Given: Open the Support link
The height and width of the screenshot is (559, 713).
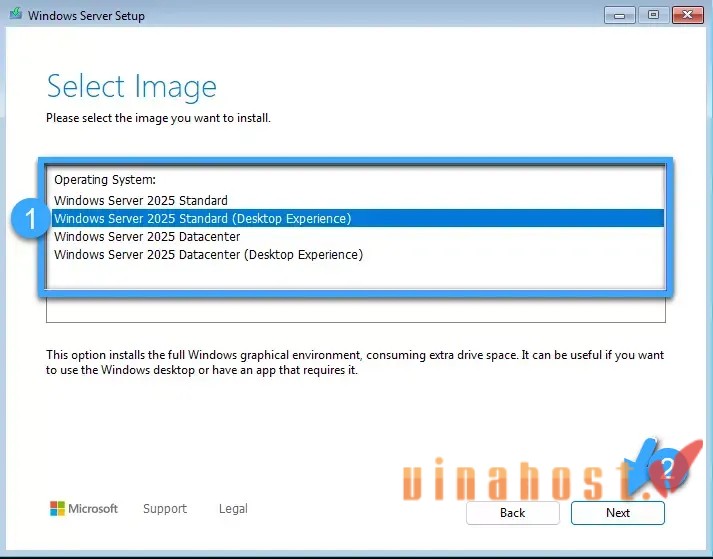Looking at the screenshot, I should [x=165, y=509].
